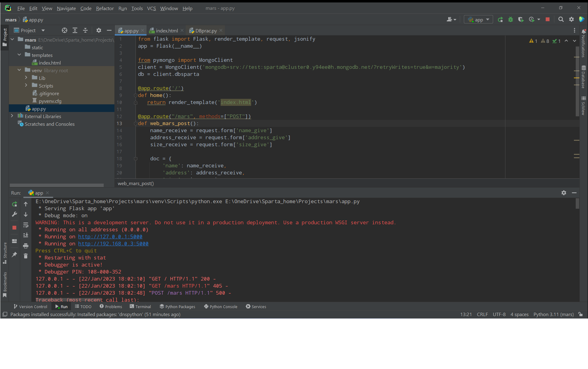The width and height of the screenshot is (588, 369).
Task: Collapse the venv folder
Action: tap(19, 70)
